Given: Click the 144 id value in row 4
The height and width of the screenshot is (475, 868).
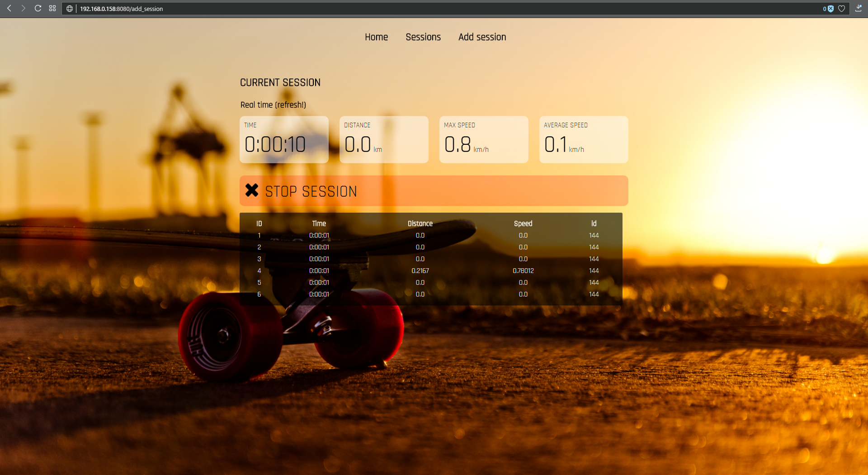Looking at the screenshot, I should coord(594,271).
